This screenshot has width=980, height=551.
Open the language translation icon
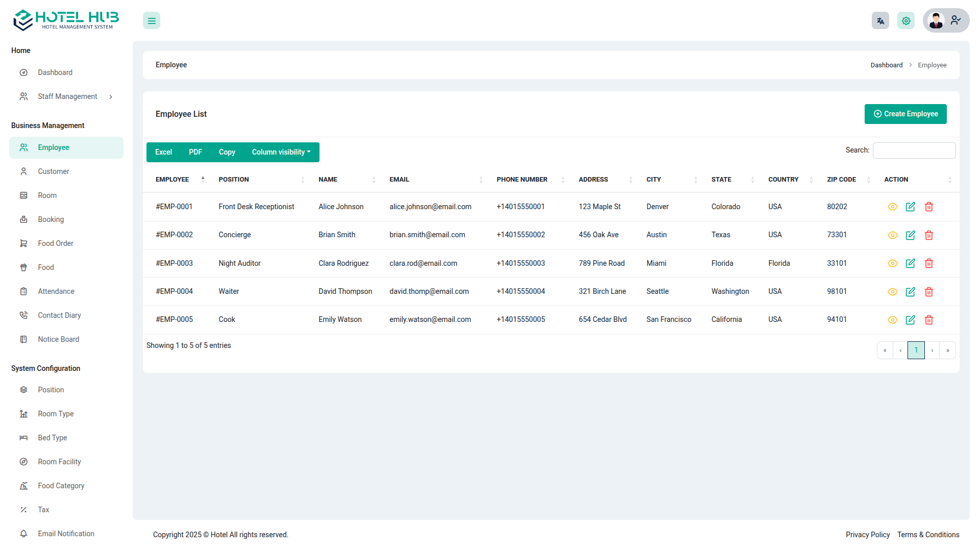click(880, 21)
